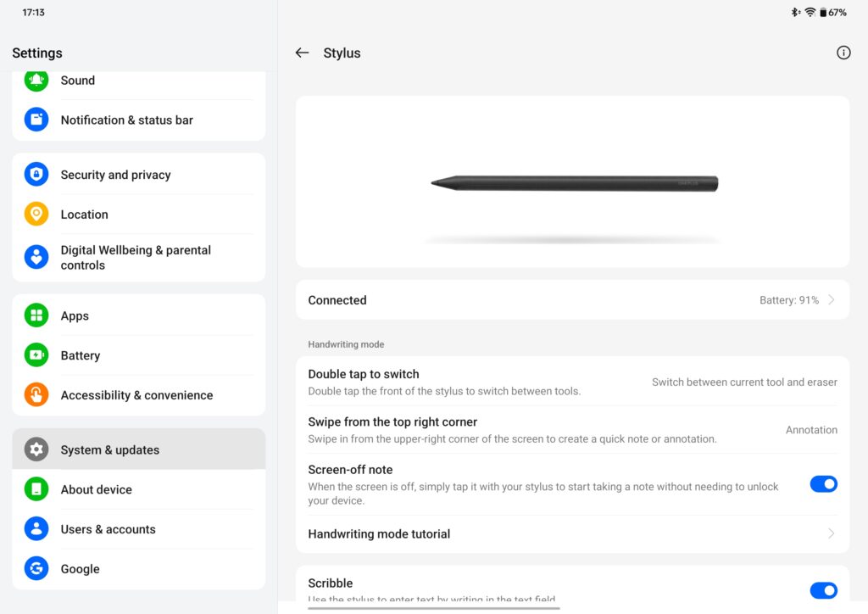Tap the Google G icon
Screen dimensions: 868x614
(x=36, y=568)
